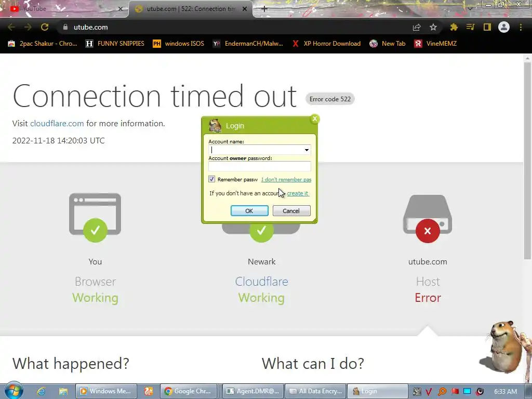Switch to the Login taskbar button
The image size is (532, 399).
pos(378,391)
